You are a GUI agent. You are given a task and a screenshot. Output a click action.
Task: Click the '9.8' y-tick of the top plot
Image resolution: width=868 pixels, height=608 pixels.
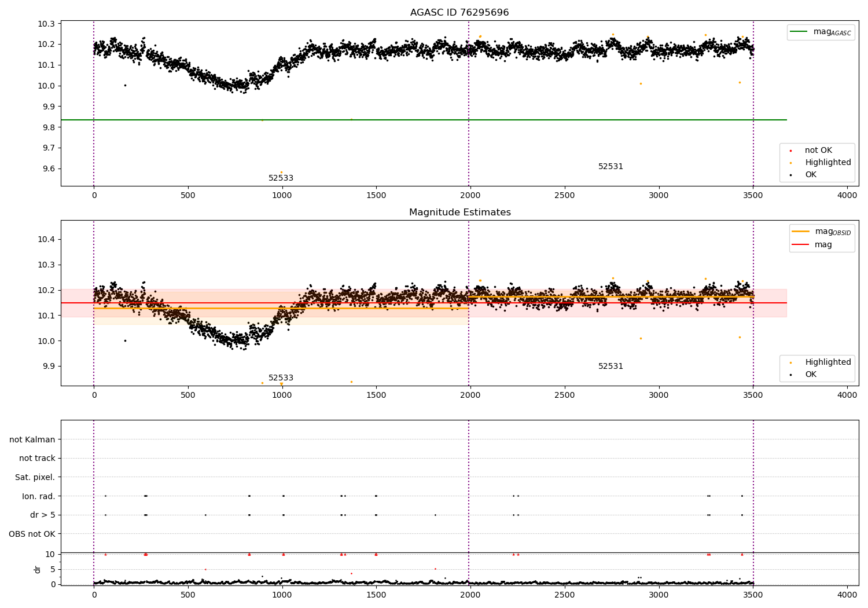click(48, 127)
